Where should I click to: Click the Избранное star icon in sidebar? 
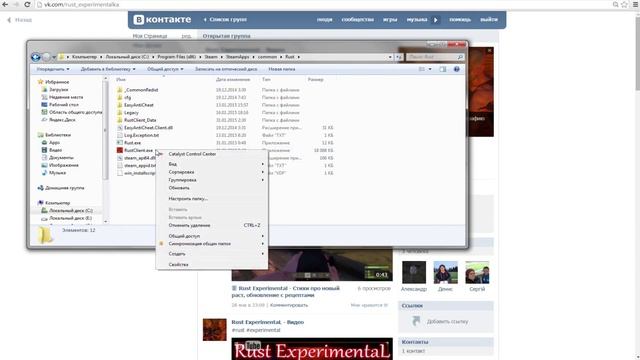tap(40, 82)
